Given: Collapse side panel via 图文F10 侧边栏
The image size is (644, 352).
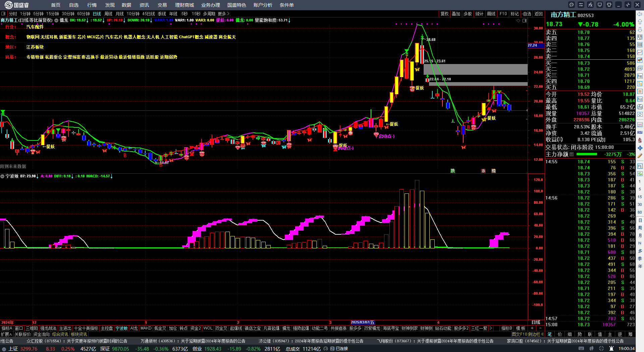Looking at the screenshot, I should coord(528,334).
